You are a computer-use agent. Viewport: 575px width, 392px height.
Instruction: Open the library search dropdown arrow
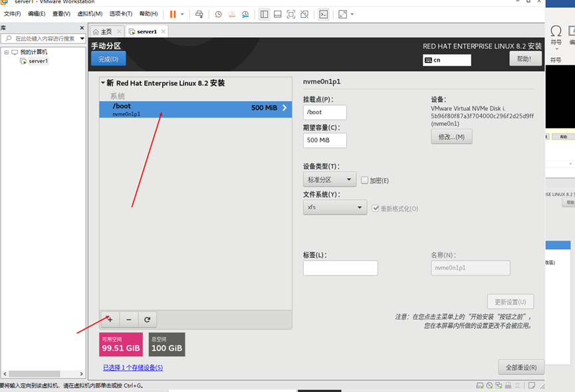coord(82,39)
